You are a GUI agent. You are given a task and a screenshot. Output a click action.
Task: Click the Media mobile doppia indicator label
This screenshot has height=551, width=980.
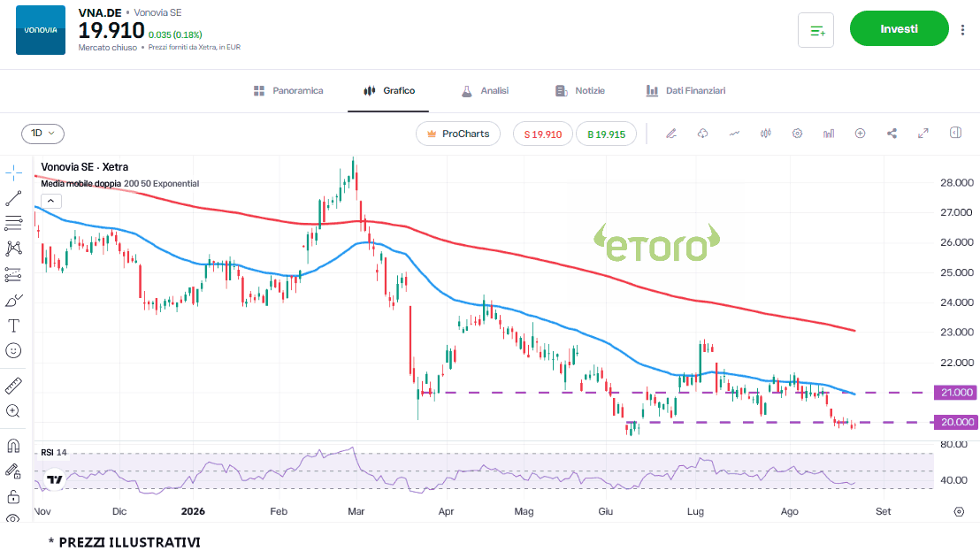click(x=81, y=184)
